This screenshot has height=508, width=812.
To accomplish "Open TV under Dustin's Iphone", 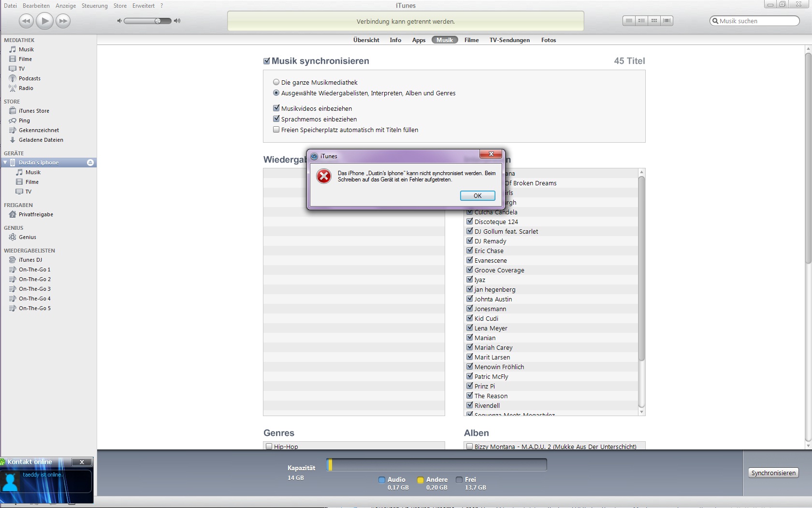I will click(x=29, y=192).
